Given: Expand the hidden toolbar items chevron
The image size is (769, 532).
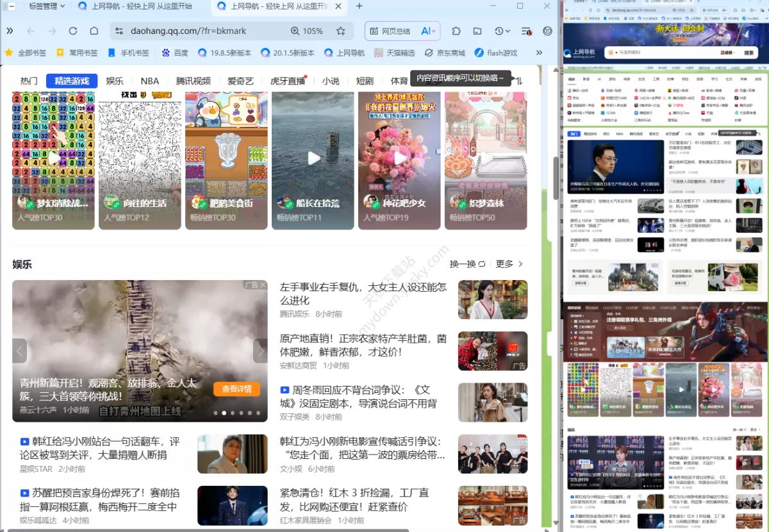Looking at the screenshot, I should 10,31.
